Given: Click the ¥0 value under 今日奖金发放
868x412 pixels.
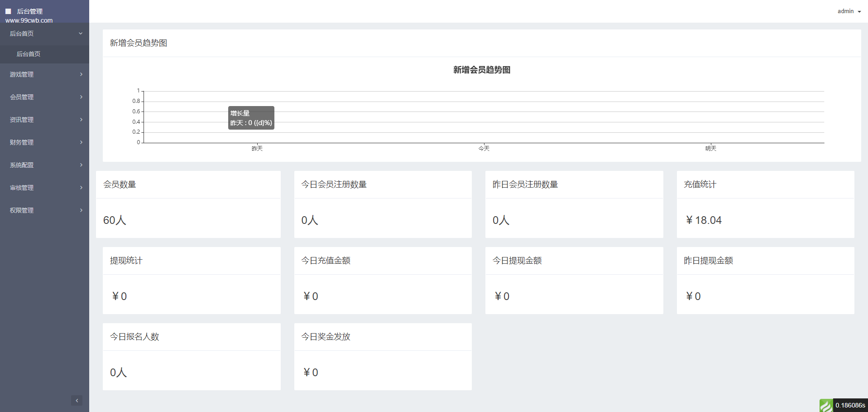Looking at the screenshot, I should [x=311, y=373].
